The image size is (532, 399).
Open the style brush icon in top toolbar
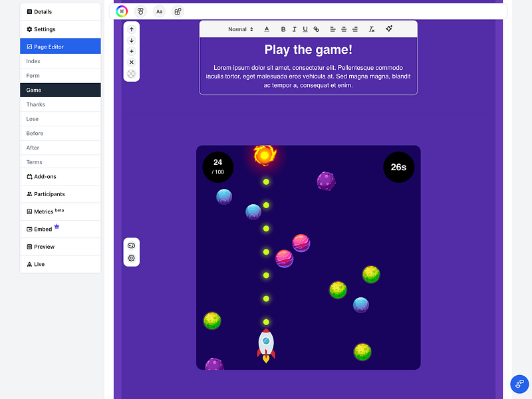coord(140,11)
